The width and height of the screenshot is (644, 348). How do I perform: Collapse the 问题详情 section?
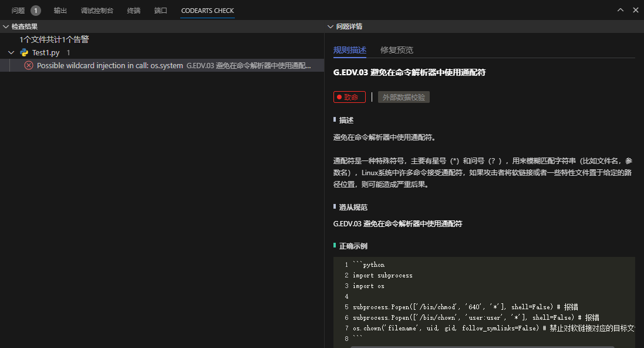coord(330,26)
